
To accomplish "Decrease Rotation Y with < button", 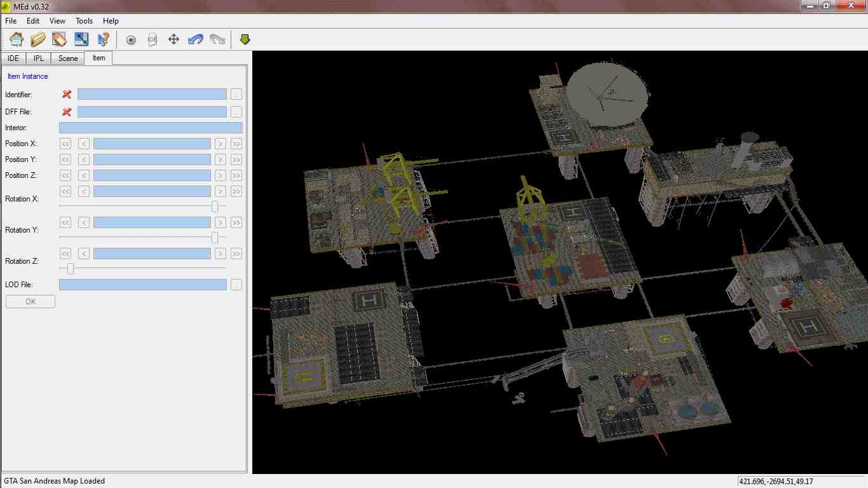I will pyautogui.click(x=84, y=222).
